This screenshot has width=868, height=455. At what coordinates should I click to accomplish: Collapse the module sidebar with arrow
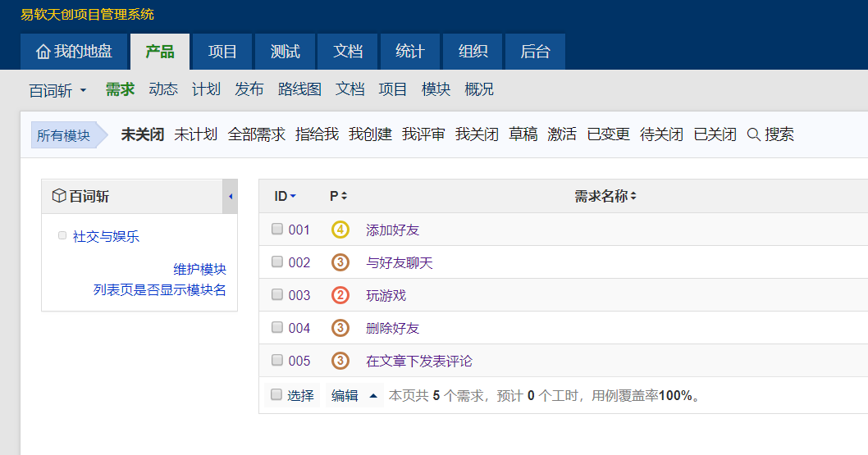[231, 196]
